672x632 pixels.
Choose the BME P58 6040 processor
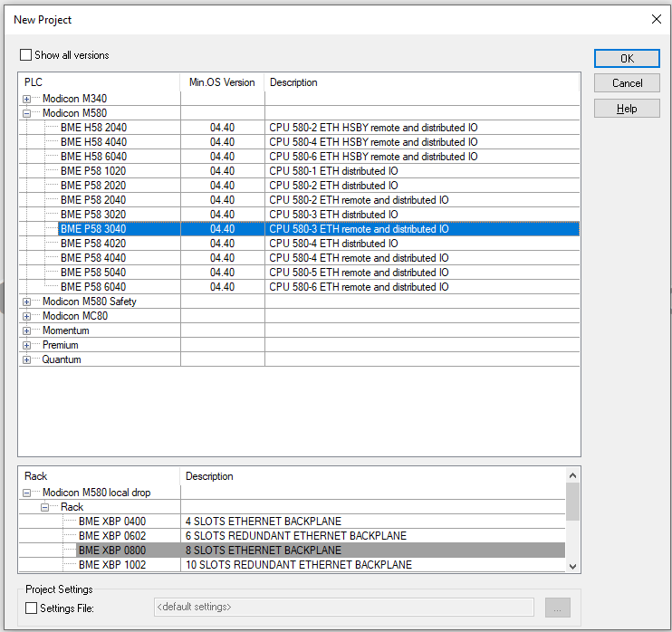coord(93,287)
